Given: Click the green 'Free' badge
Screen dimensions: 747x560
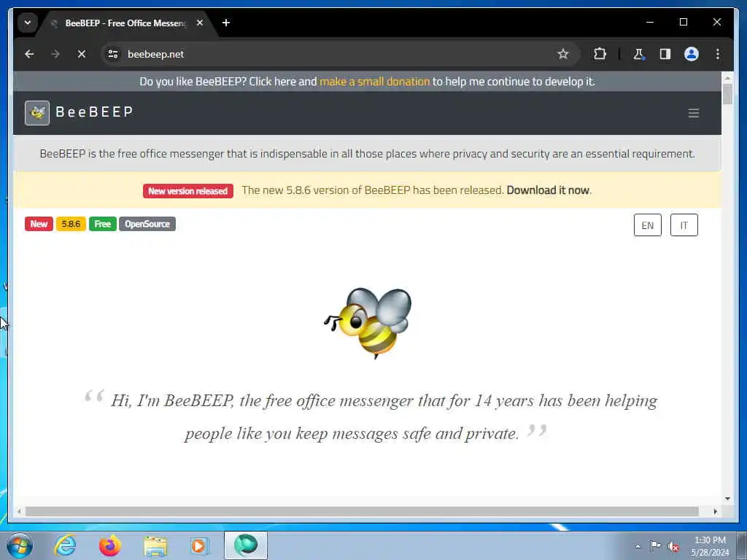Looking at the screenshot, I should pyautogui.click(x=102, y=224).
